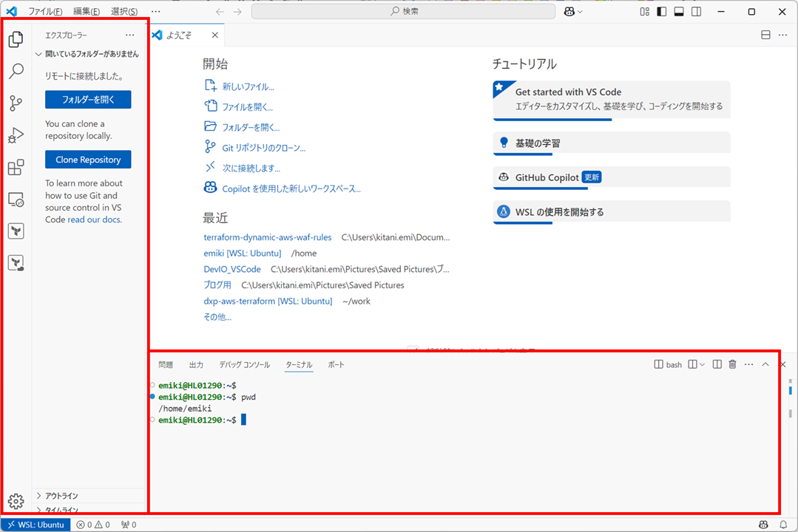The height and width of the screenshot is (532, 798).
Task: Go back with the navigation arrow
Action: coord(220,11)
